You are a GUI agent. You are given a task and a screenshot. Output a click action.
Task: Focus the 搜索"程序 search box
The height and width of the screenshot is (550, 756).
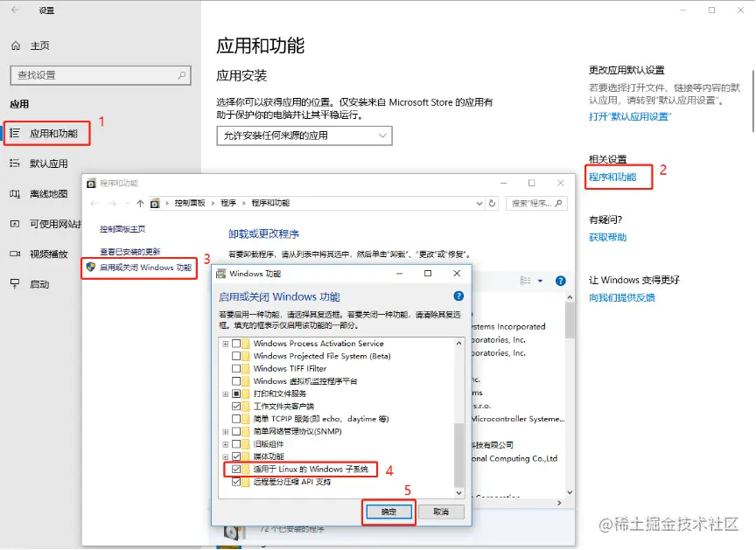point(536,203)
